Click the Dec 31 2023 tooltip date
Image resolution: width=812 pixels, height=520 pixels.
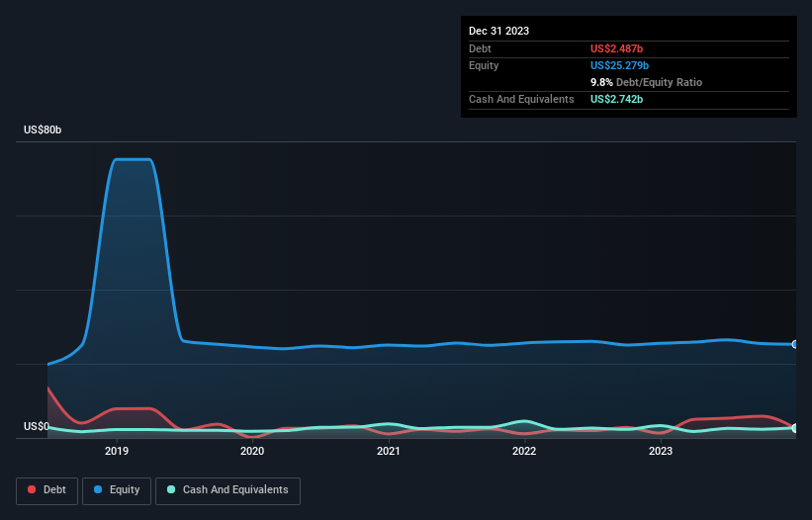pyautogui.click(x=498, y=31)
